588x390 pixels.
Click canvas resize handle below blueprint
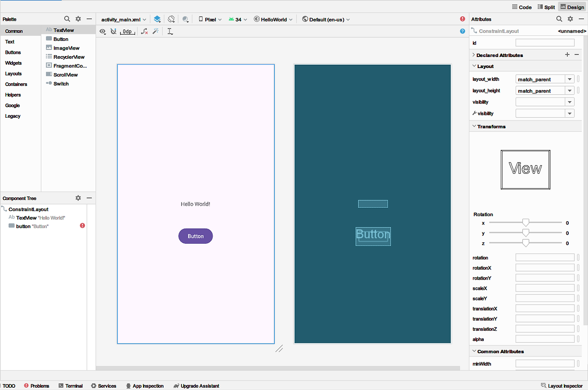click(x=279, y=349)
